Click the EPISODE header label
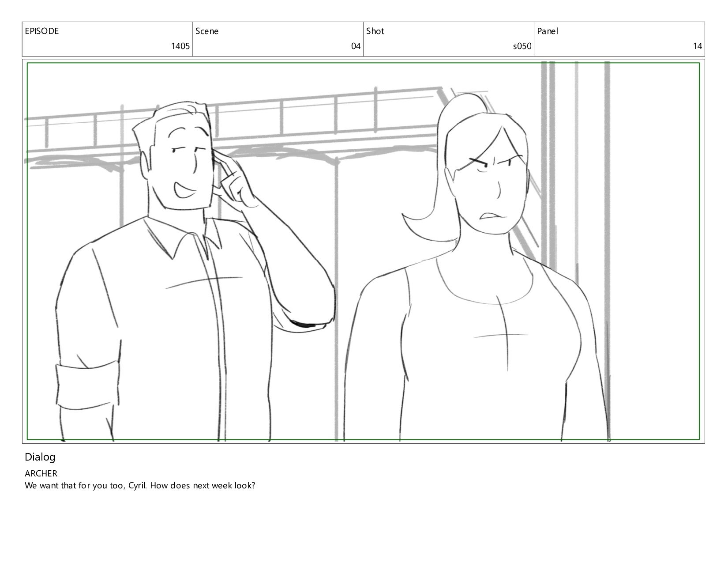 (41, 31)
